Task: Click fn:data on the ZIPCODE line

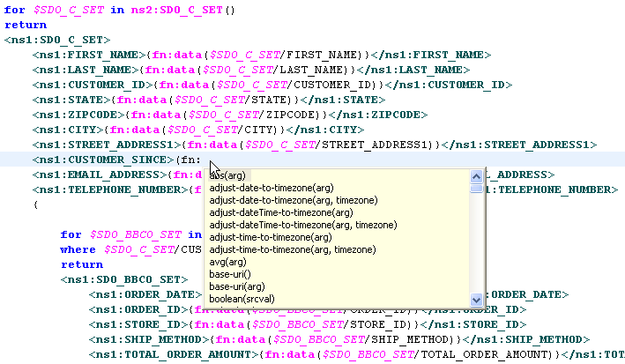Action: coord(156,115)
